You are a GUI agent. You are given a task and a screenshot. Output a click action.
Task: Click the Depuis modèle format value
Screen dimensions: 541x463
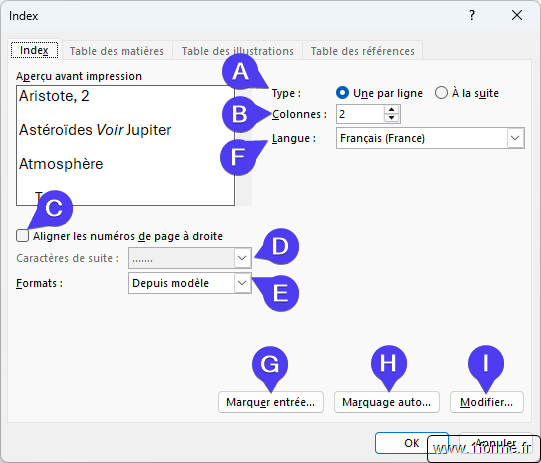(170, 283)
